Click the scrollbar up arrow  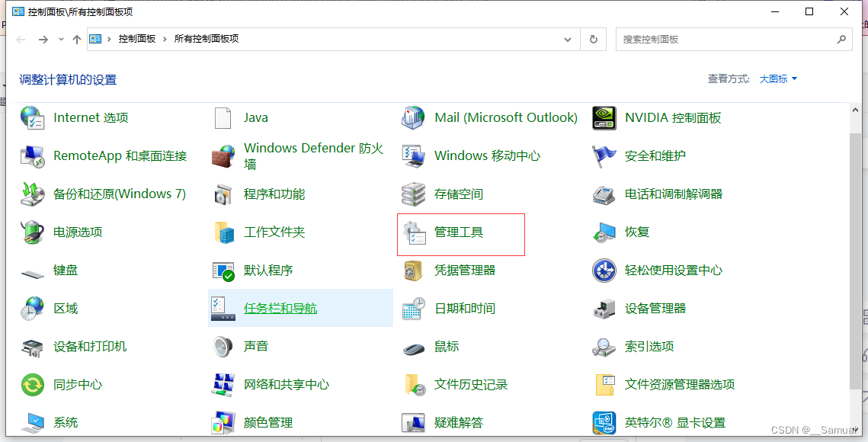pyautogui.click(x=855, y=110)
